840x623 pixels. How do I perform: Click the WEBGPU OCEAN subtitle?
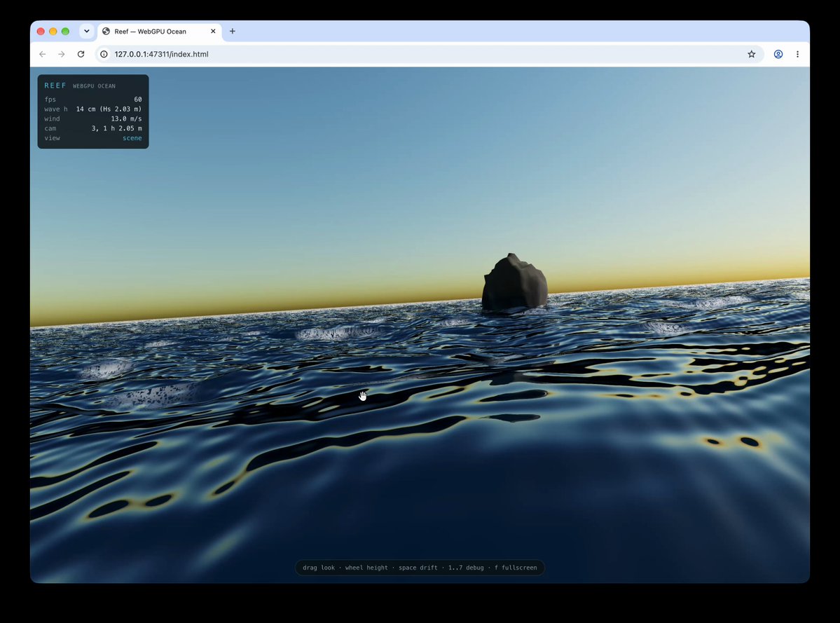95,86
